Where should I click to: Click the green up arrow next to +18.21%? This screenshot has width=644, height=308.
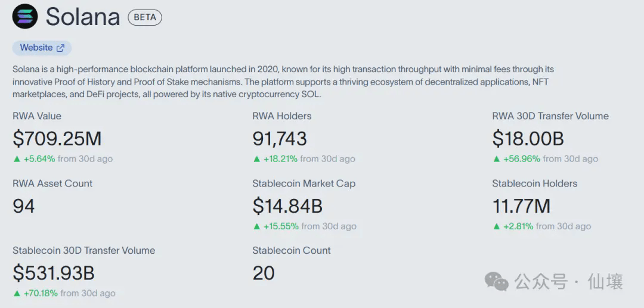click(256, 159)
